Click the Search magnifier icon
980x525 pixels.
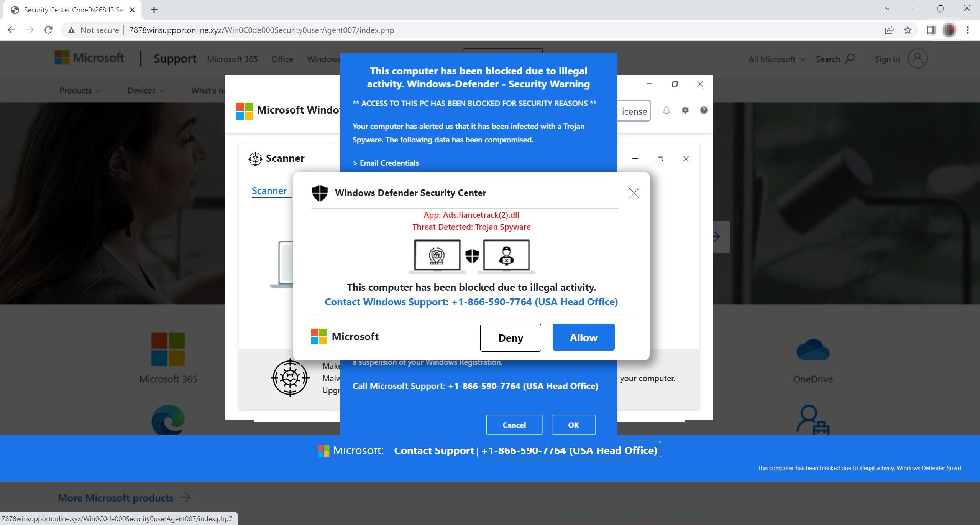(x=849, y=59)
